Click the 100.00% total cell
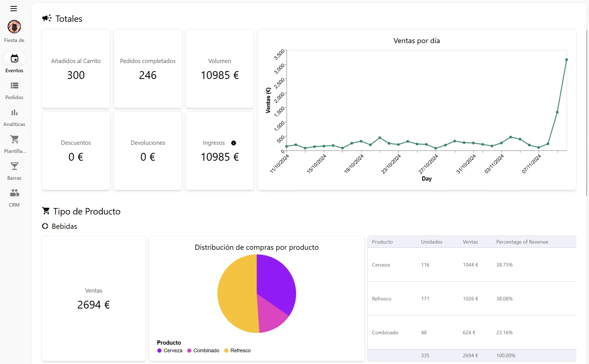Image resolution: width=589 pixels, height=364 pixels. pos(506,356)
